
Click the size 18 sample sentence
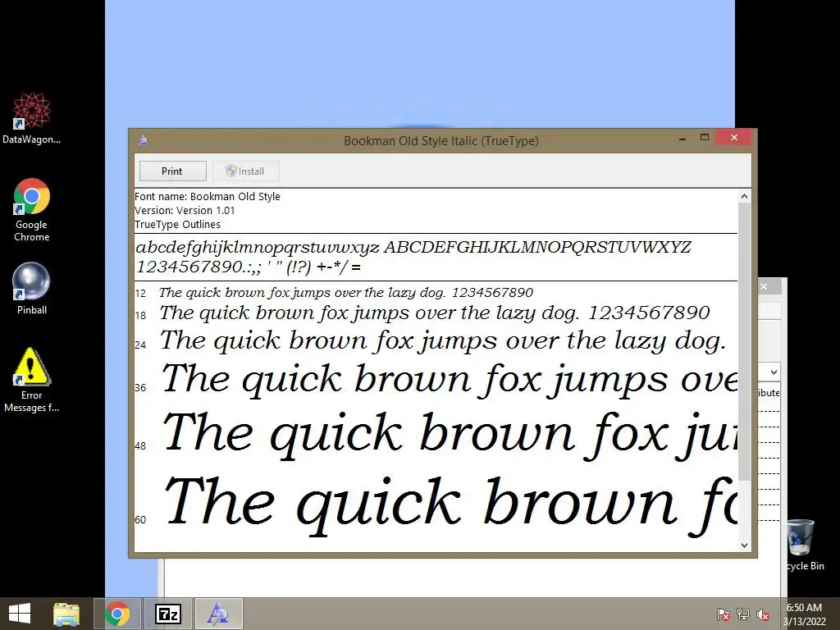click(x=435, y=313)
